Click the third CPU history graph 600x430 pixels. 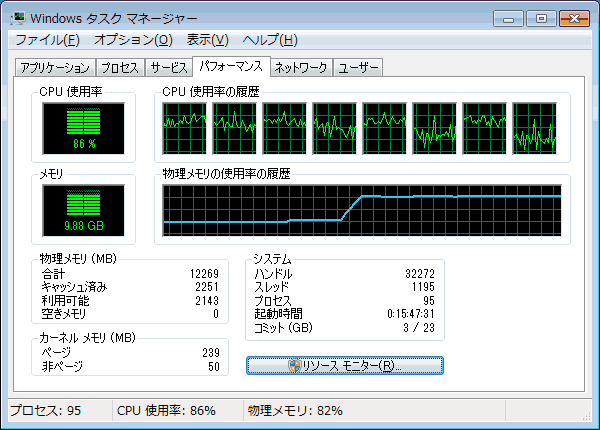(284, 129)
